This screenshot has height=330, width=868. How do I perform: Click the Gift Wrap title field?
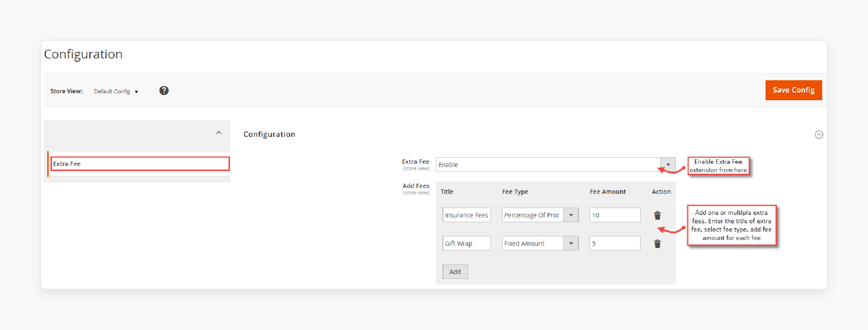click(x=467, y=243)
